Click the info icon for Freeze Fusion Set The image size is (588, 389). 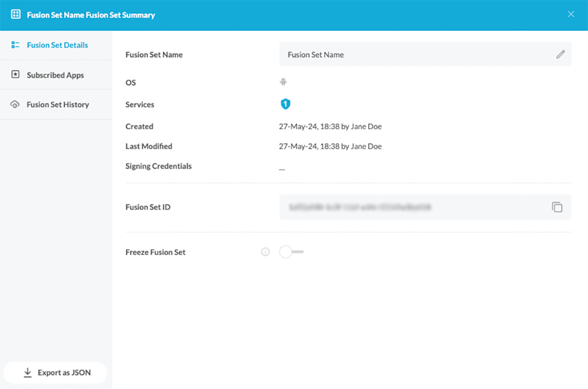265,252
